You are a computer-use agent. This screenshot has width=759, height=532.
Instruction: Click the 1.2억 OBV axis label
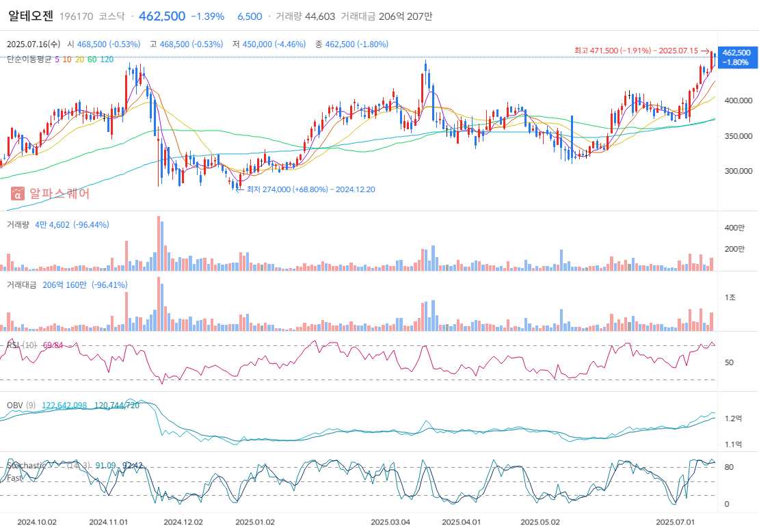[x=733, y=418]
